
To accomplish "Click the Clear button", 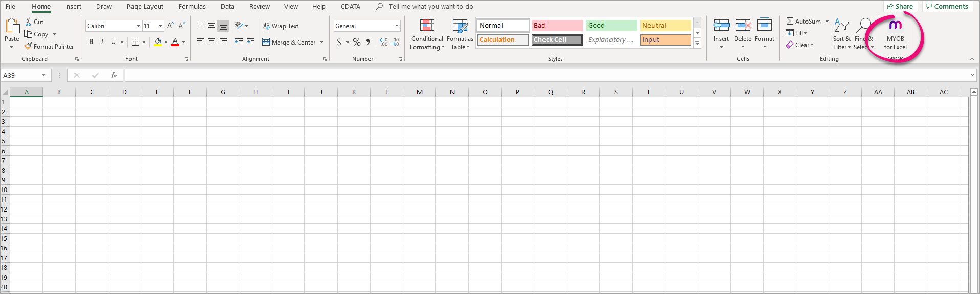I will pyautogui.click(x=800, y=45).
